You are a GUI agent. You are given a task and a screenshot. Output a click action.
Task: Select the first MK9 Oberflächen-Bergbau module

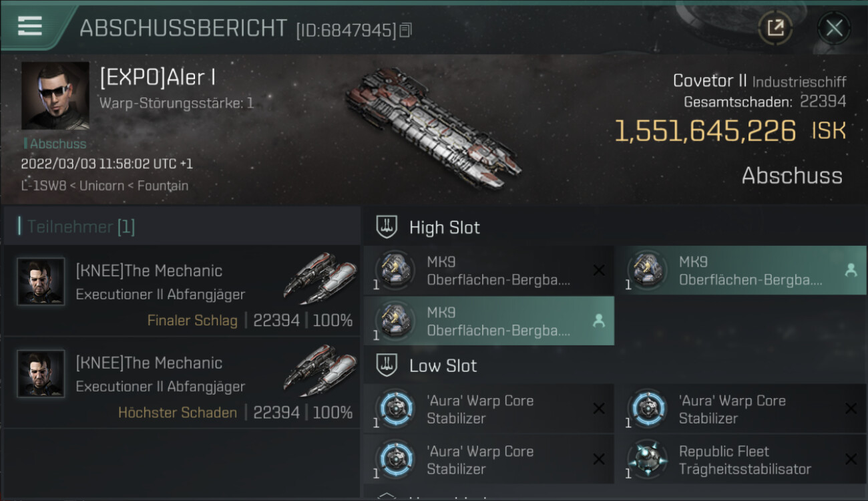point(489,271)
